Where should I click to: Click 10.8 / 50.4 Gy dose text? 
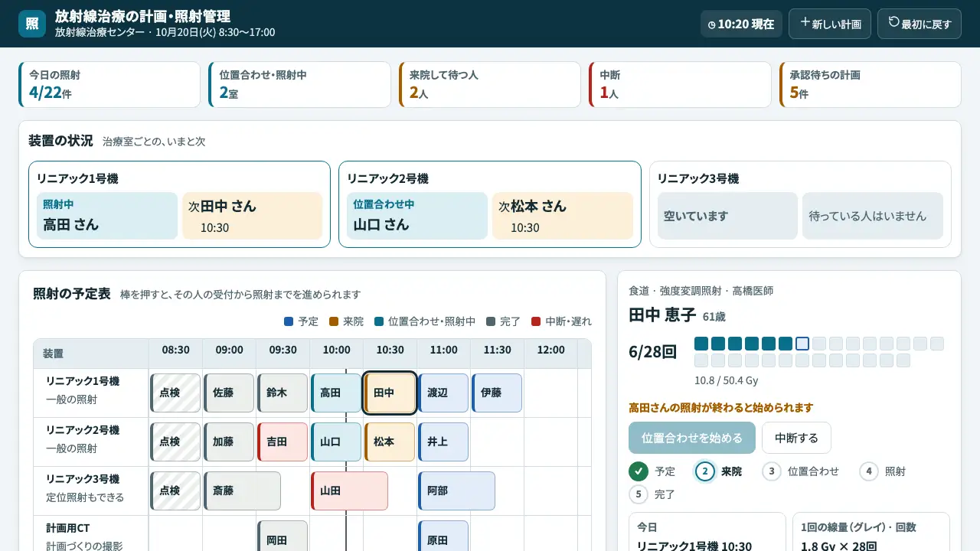(x=726, y=380)
